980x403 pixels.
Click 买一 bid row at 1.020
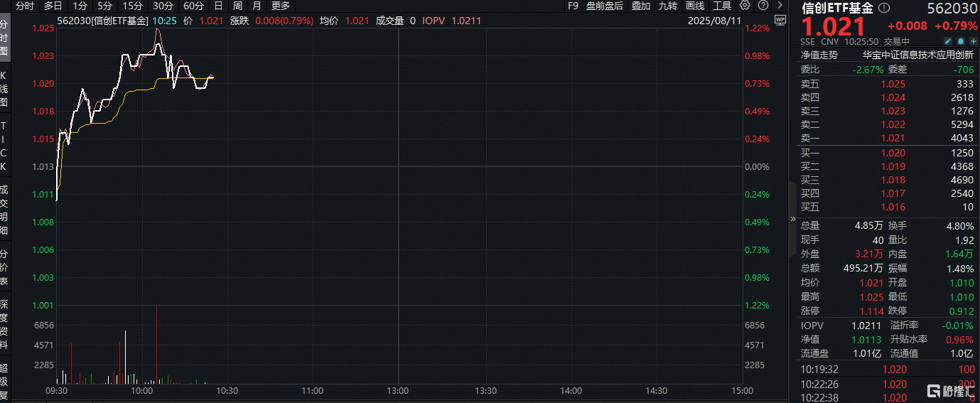(x=887, y=153)
